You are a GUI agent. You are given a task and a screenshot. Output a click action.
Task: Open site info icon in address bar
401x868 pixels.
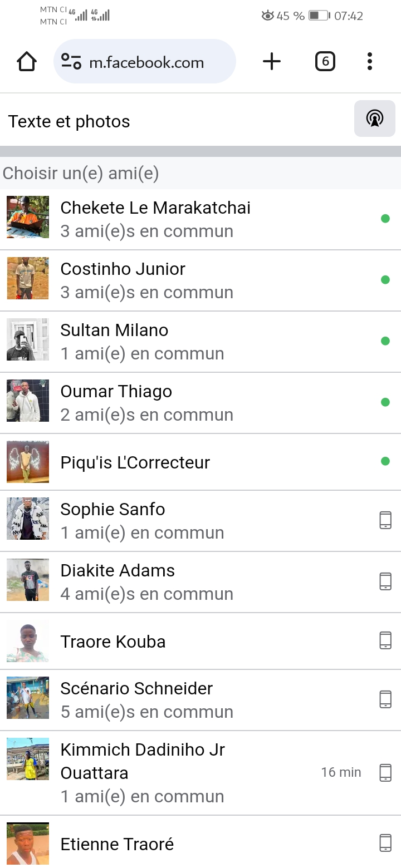pyautogui.click(x=71, y=62)
